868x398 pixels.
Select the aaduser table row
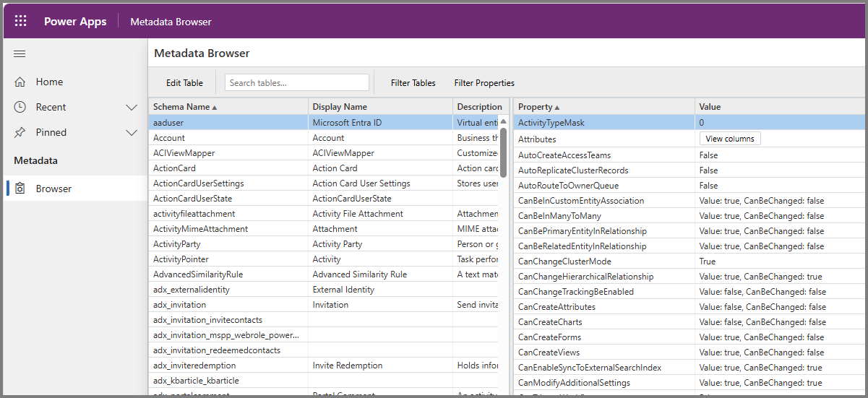coord(323,123)
